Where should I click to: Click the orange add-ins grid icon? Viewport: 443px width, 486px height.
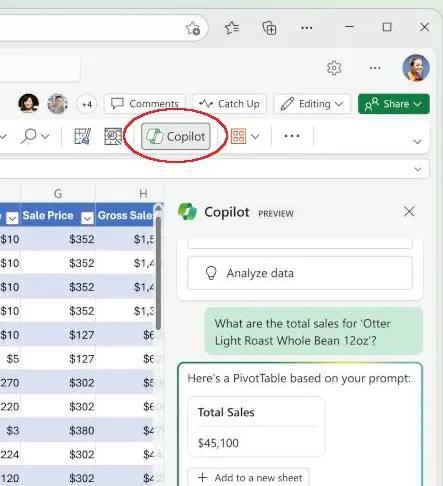click(238, 136)
